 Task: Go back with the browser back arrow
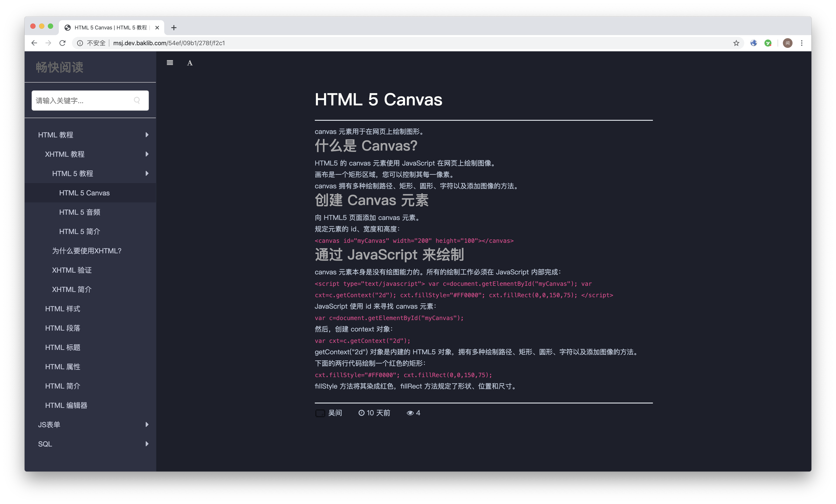[34, 43]
